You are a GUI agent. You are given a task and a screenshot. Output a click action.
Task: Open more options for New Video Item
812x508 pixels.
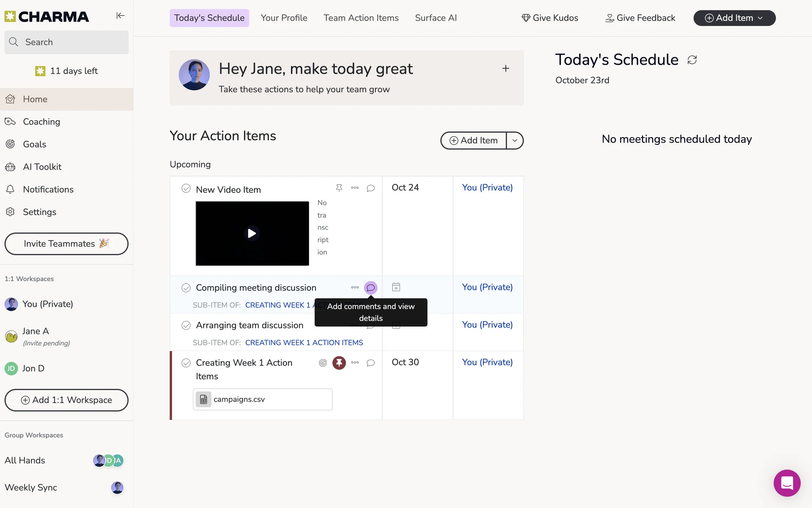(355, 188)
